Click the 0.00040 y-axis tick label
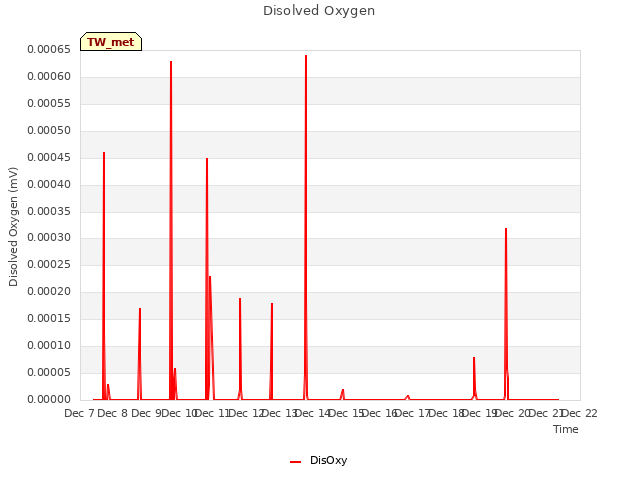 pos(49,184)
